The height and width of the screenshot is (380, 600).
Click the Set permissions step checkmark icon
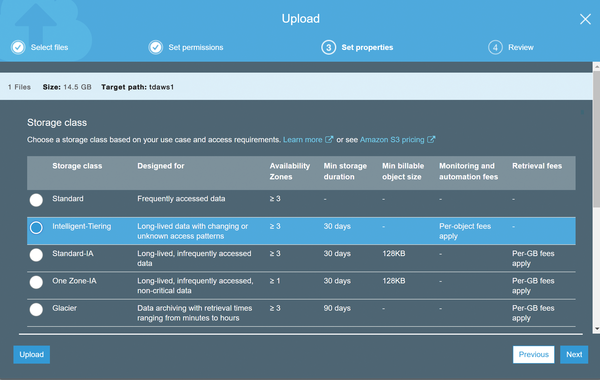point(156,47)
